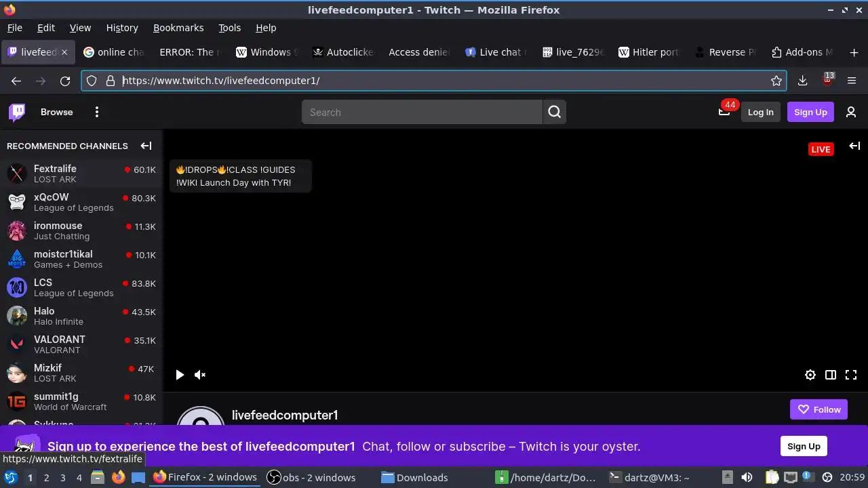This screenshot has height=488, width=868.
Task: Open obs - 2 windows taskbar item
Action: pos(311,478)
